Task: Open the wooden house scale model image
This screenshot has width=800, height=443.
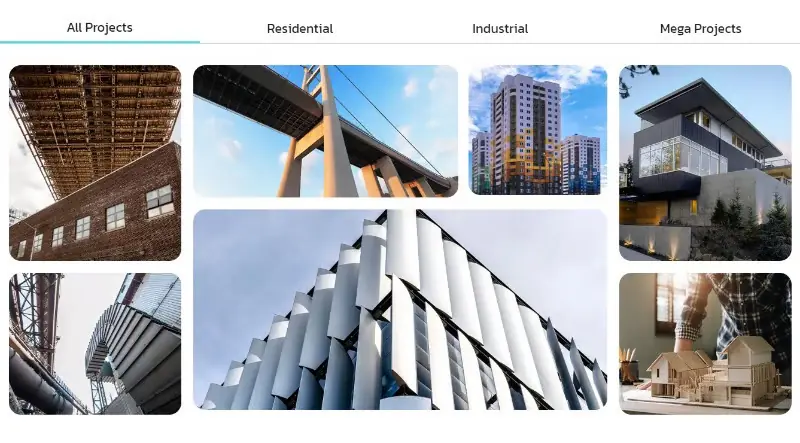Action: pos(705,343)
